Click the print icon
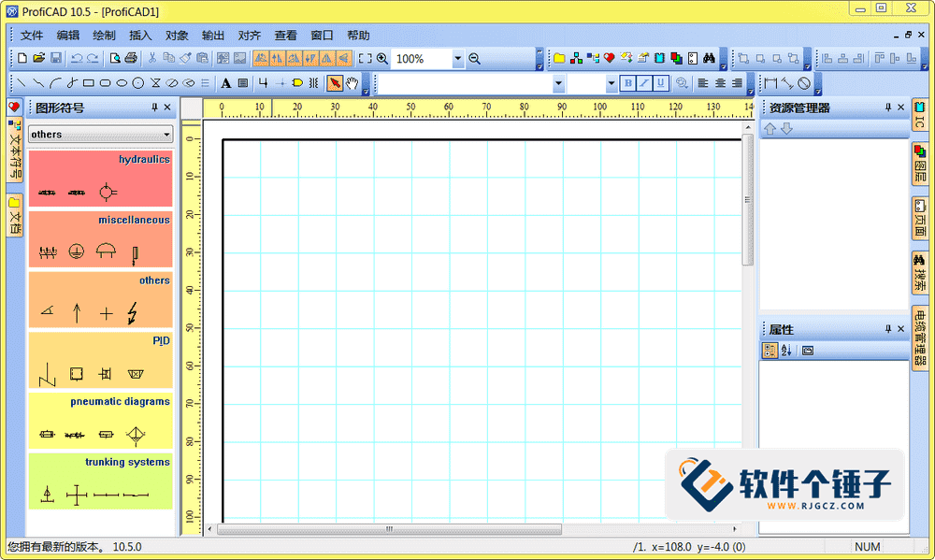The width and height of the screenshot is (935, 560). pos(130,58)
